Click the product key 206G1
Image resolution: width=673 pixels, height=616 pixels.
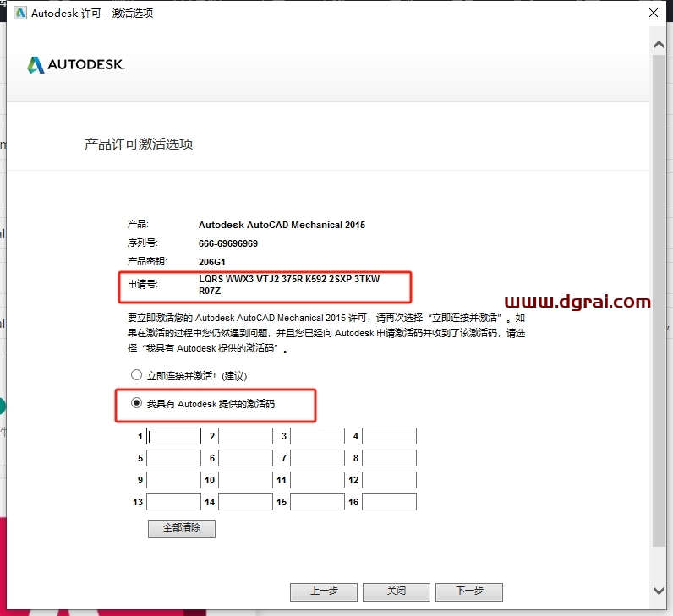(211, 262)
